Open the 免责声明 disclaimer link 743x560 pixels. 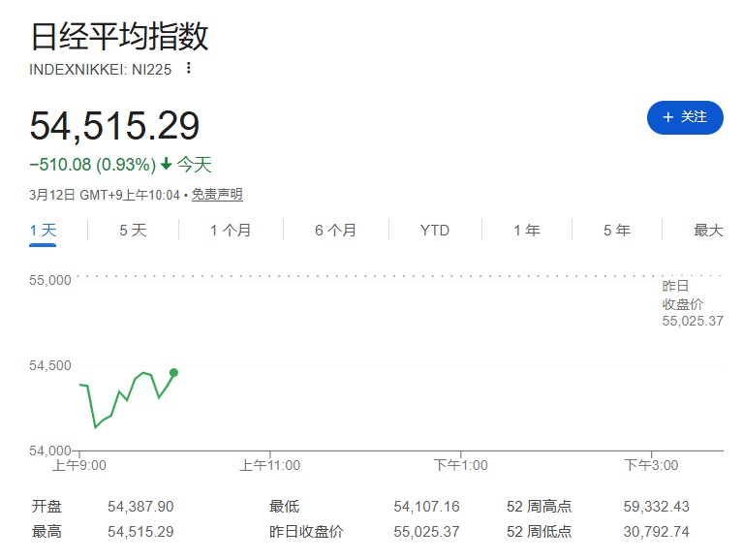(x=217, y=195)
